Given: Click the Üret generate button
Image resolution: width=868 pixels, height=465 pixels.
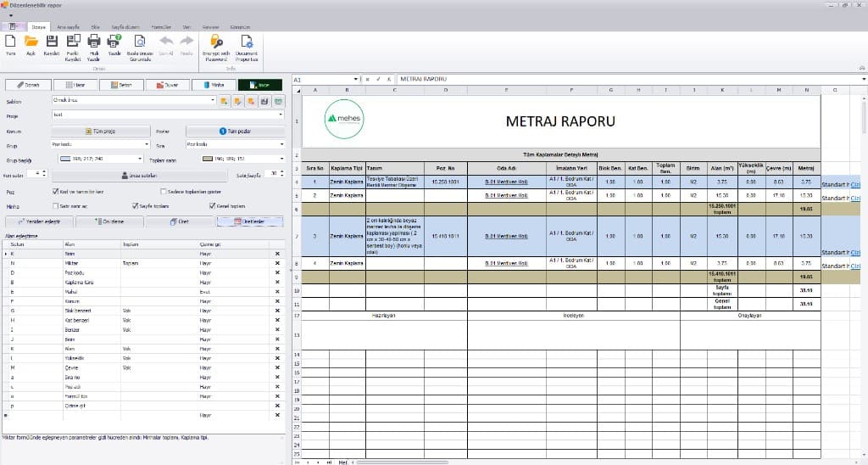Looking at the screenshot, I should pos(180,221).
